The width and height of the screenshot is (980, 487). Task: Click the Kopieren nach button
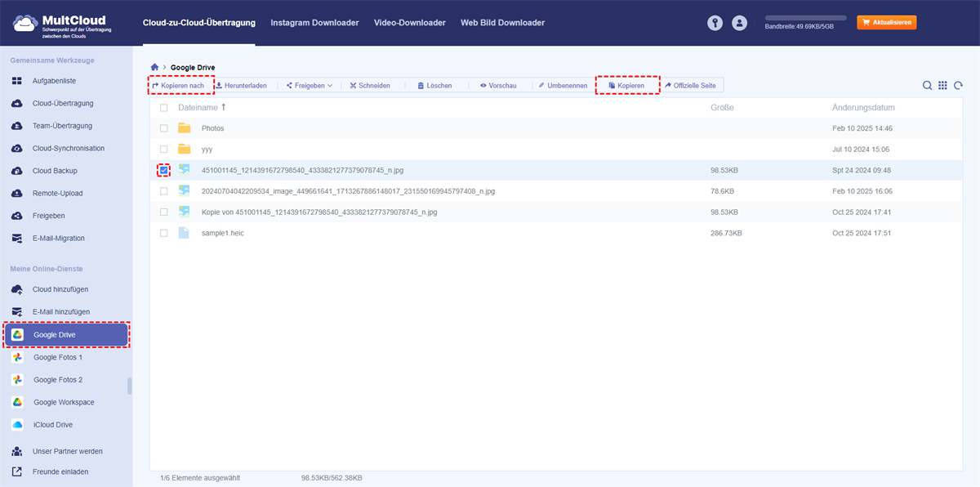click(x=179, y=86)
